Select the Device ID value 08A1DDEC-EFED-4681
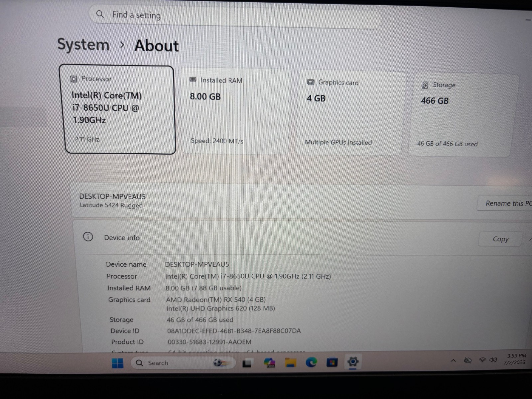The height and width of the screenshot is (399, 532). coord(234,331)
